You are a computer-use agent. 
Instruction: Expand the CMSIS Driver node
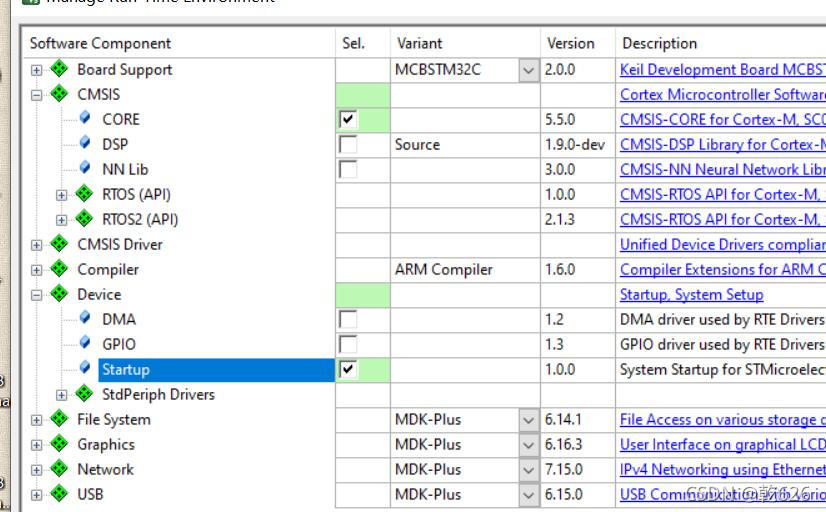(x=36, y=245)
